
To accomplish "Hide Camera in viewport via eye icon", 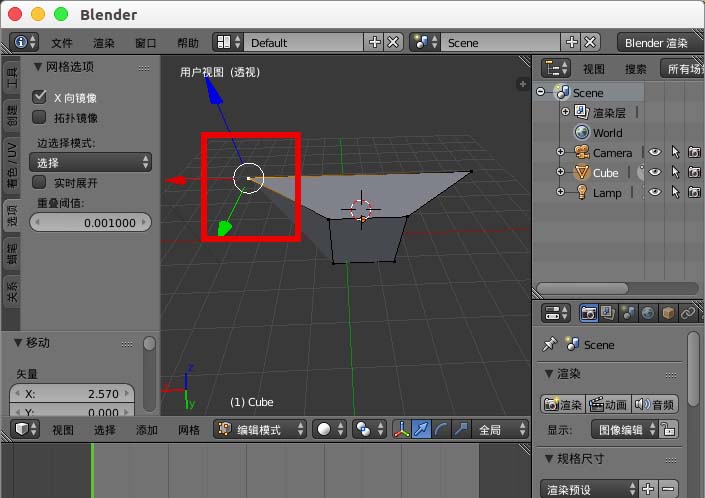I will 655,152.
